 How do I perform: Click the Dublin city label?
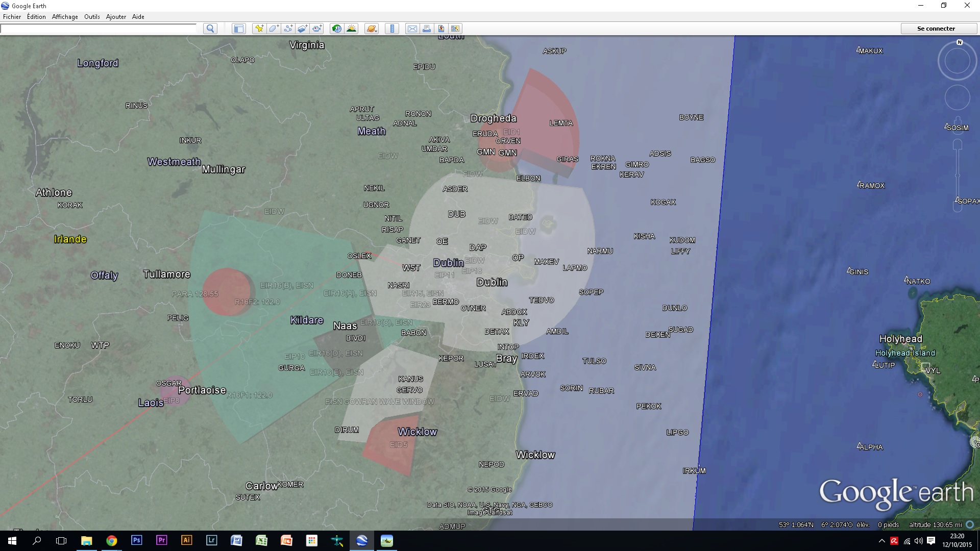[x=492, y=282]
